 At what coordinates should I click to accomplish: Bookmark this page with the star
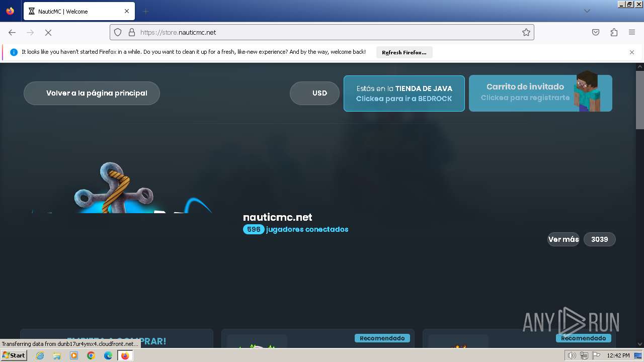526,32
